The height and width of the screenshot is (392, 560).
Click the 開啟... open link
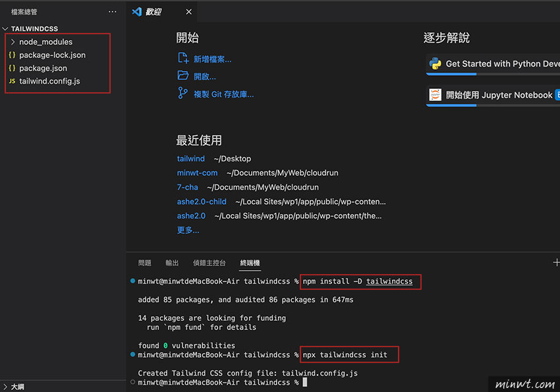pos(205,76)
